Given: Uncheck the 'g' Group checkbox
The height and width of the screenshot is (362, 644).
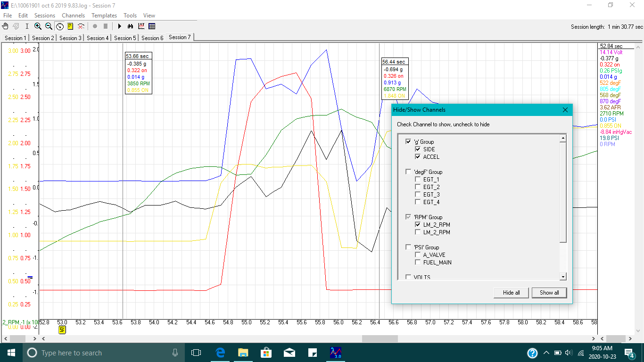Looking at the screenshot, I should [408, 141].
